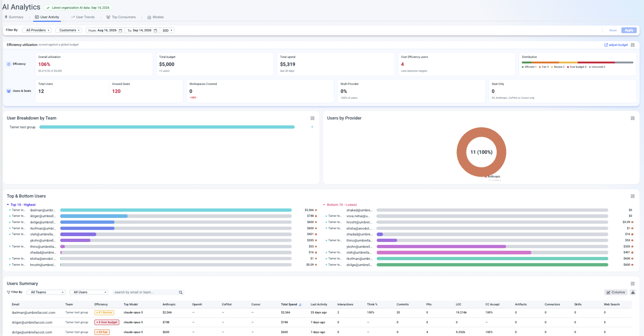Open widget options icon on Users Summary
This screenshot has height=336, width=644.
[633, 284]
